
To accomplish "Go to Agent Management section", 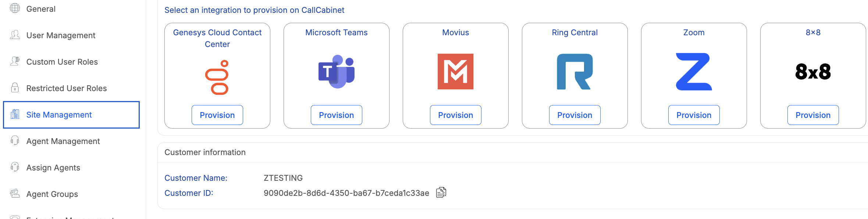I will pos(63,141).
